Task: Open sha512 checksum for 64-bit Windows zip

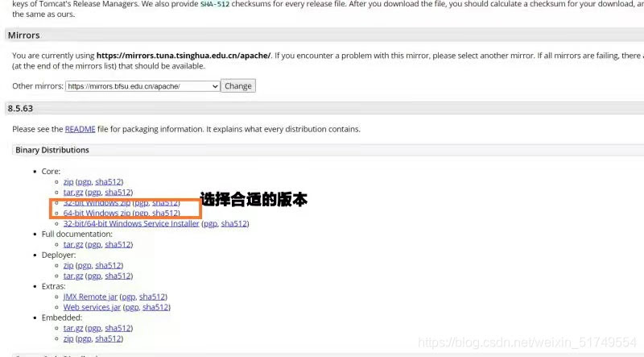Action: (x=166, y=213)
